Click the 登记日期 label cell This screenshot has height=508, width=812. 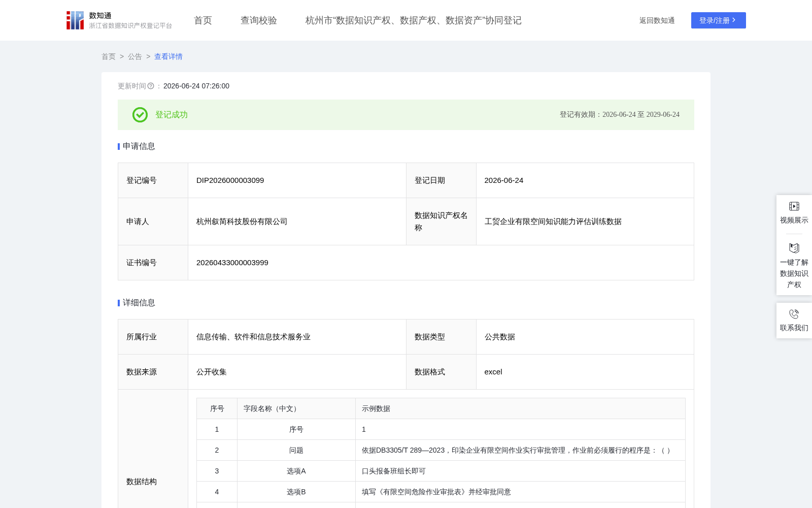(441, 180)
